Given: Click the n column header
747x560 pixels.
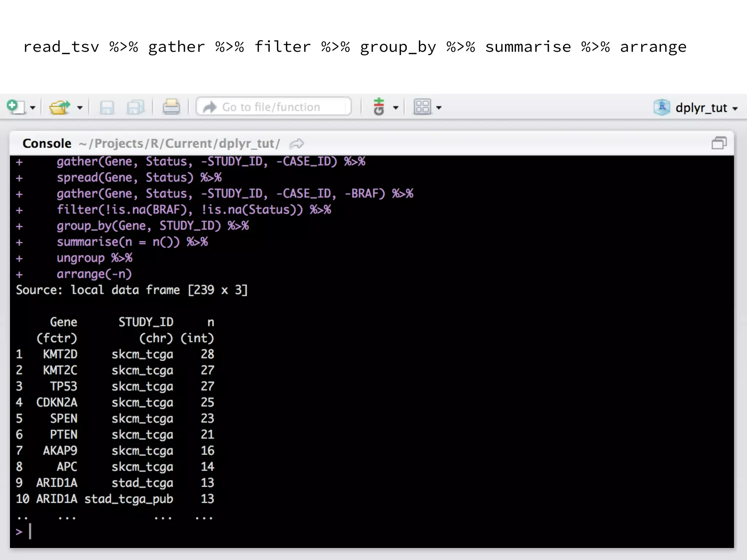Looking at the screenshot, I should (x=210, y=323).
